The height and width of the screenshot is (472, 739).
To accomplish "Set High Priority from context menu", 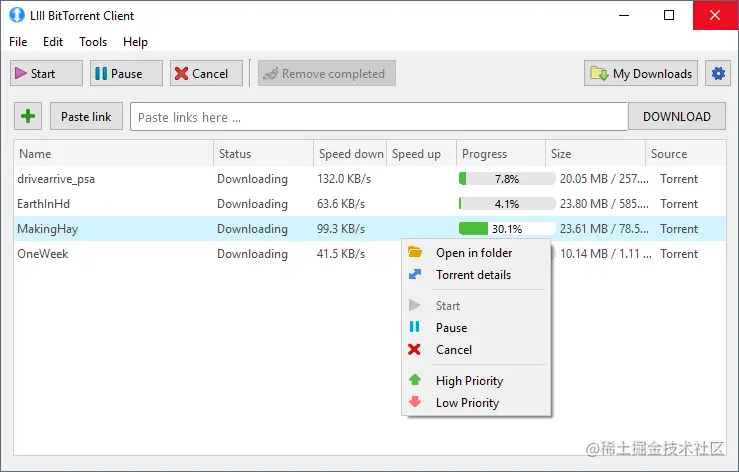I will coord(476,381).
